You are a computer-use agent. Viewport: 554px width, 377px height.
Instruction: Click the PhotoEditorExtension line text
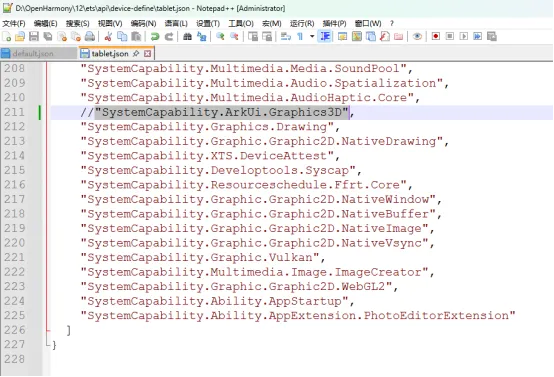(x=298, y=316)
